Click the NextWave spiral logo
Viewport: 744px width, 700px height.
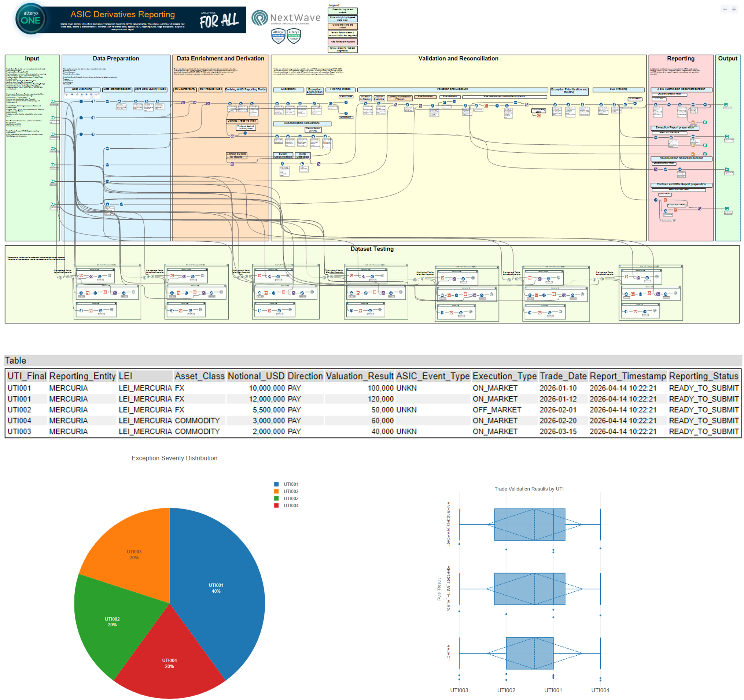(260, 18)
